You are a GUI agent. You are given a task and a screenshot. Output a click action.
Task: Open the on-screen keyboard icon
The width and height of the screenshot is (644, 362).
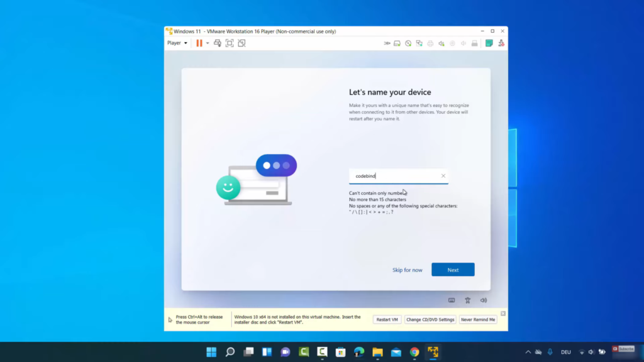(x=452, y=300)
